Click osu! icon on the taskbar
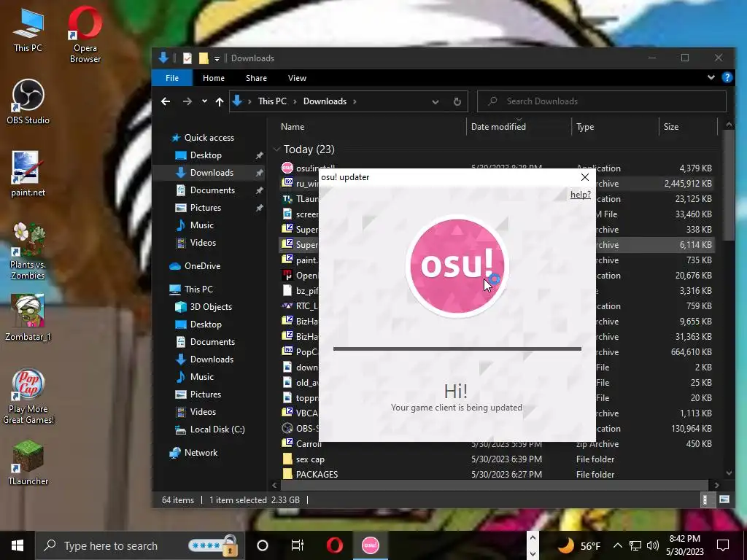Viewport: 747px width, 560px height. pos(370,545)
